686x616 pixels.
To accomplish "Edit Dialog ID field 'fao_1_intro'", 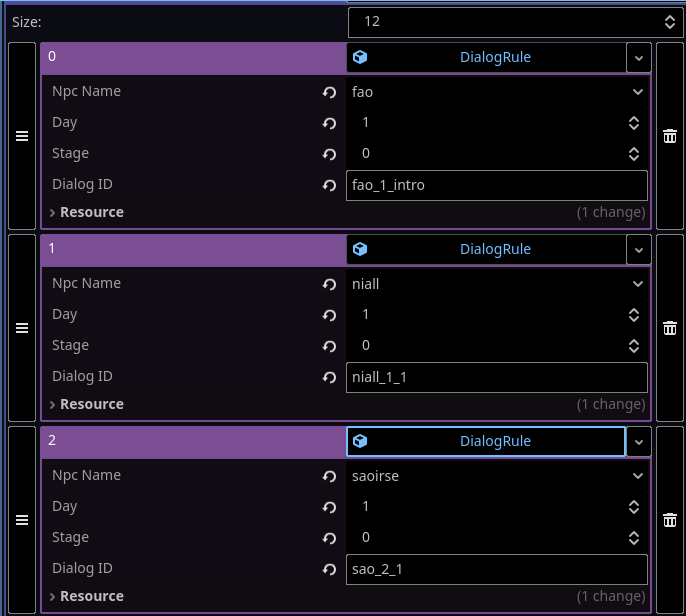I will pos(496,185).
